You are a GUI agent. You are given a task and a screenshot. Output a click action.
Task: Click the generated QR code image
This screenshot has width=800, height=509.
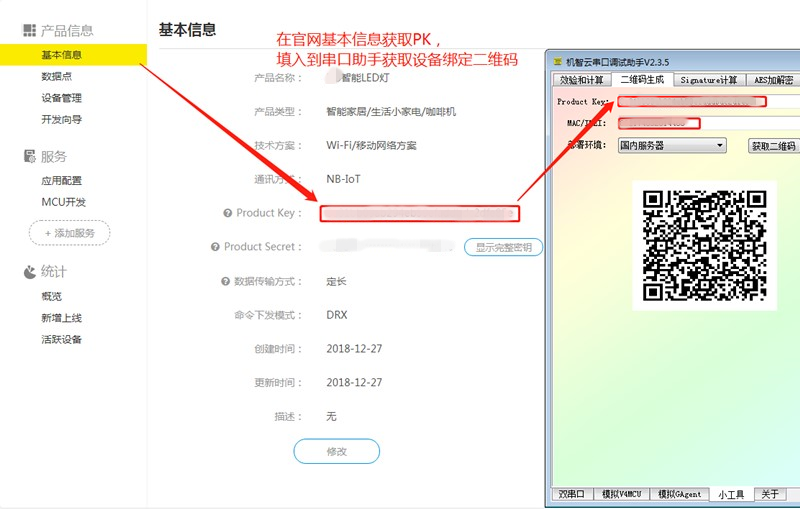[x=704, y=245]
